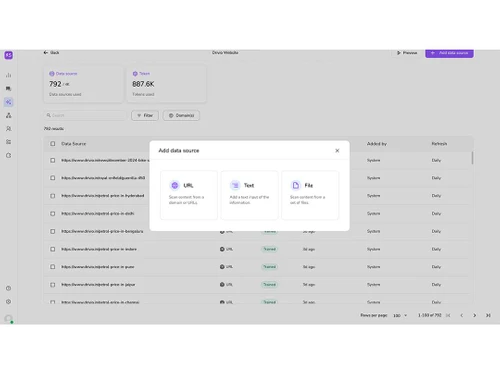Viewport: 500px width, 375px height.
Task: Open the contacts person sidebar icon
Action: coord(9,129)
